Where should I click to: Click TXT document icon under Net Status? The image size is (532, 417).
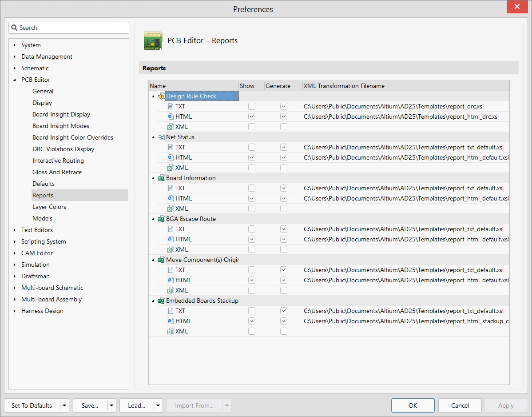click(171, 148)
